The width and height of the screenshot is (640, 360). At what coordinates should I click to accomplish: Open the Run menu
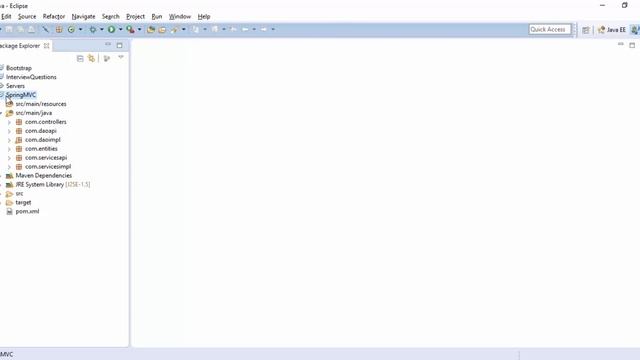tap(157, 16)
